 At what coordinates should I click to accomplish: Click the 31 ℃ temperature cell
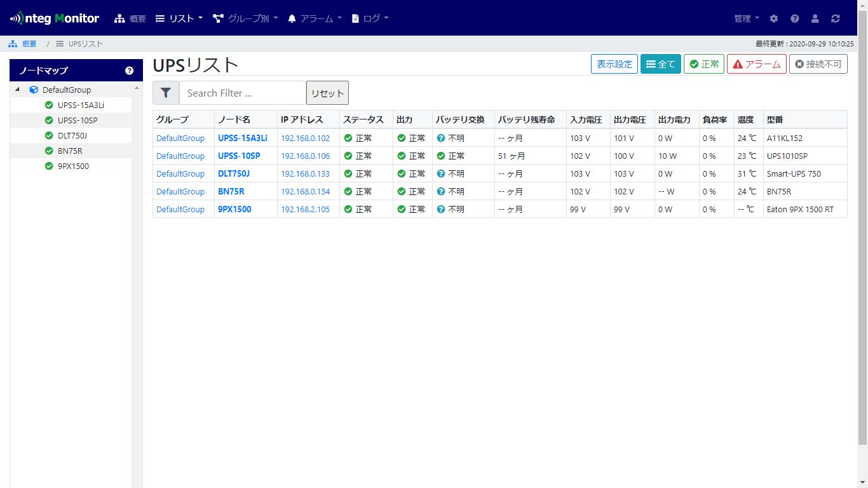(x=747, y=173)
